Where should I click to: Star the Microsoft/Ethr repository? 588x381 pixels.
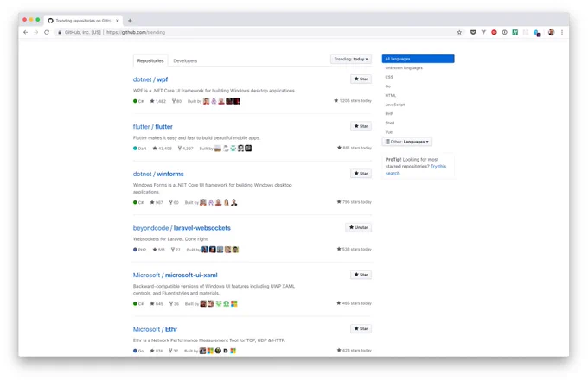[x=361, y=328]
